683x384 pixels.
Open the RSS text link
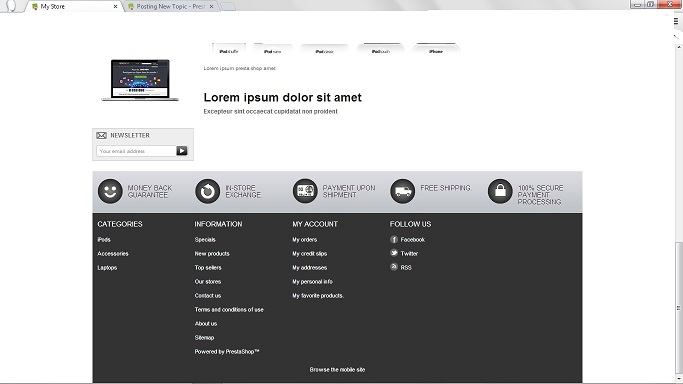pos(406,267)
